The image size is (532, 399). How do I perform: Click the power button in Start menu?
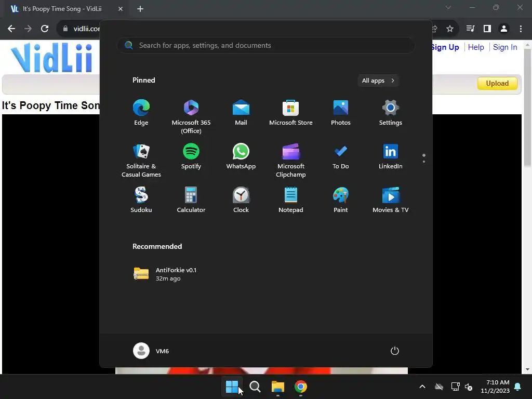point(395,351)
